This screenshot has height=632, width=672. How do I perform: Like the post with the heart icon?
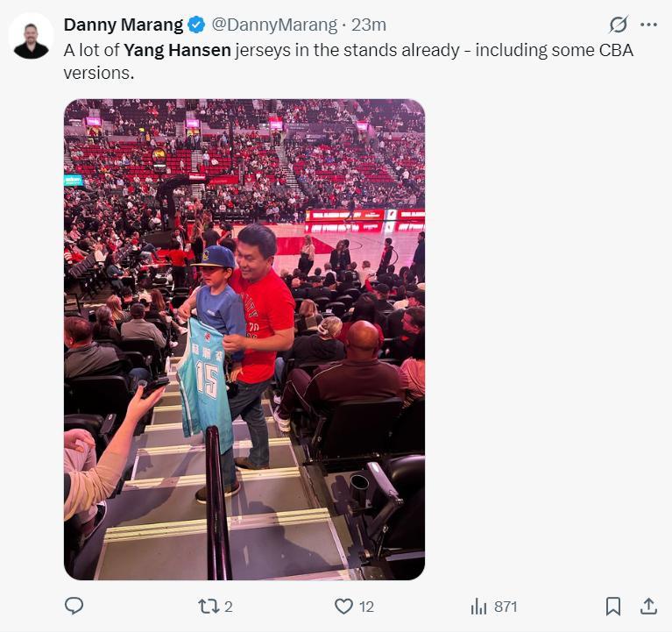click(344, 606)
